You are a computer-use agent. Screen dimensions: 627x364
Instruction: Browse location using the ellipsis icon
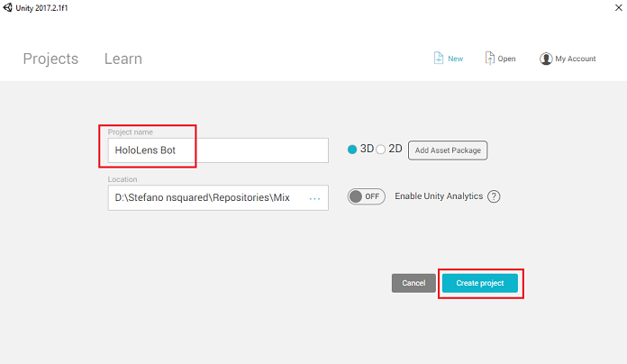[x=314, y=197]
